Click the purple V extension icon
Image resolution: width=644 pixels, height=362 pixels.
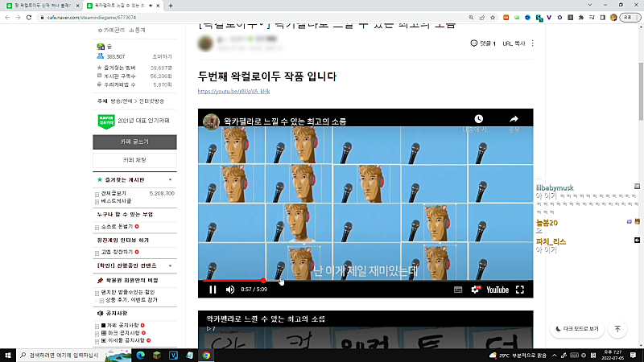coord(549,18)
